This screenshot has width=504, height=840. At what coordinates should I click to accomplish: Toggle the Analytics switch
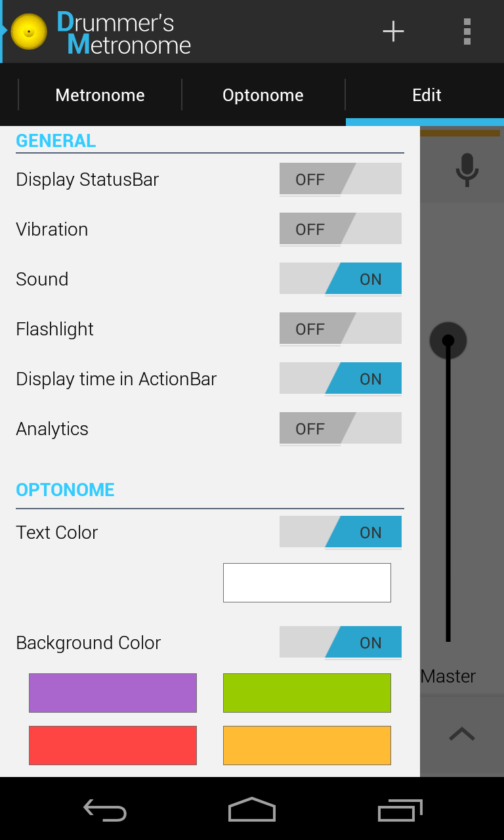pyautogui.click(x=340, y=429)
